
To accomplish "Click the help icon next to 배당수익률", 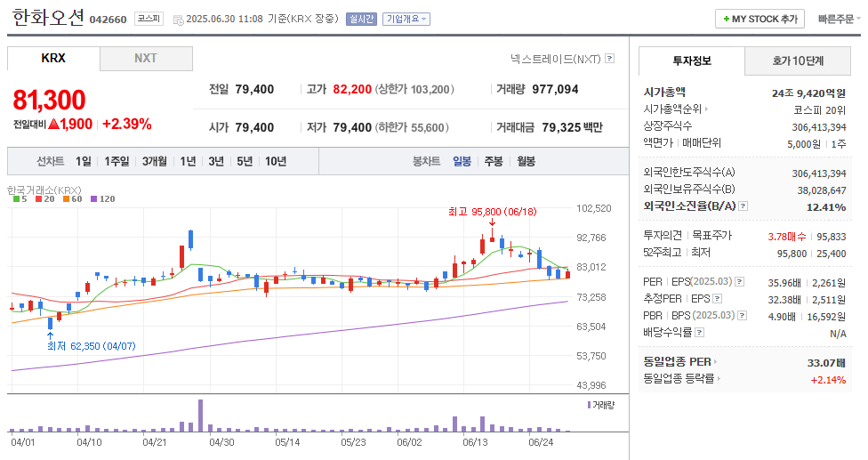I will pyautogui.click(x=700, y=333).
